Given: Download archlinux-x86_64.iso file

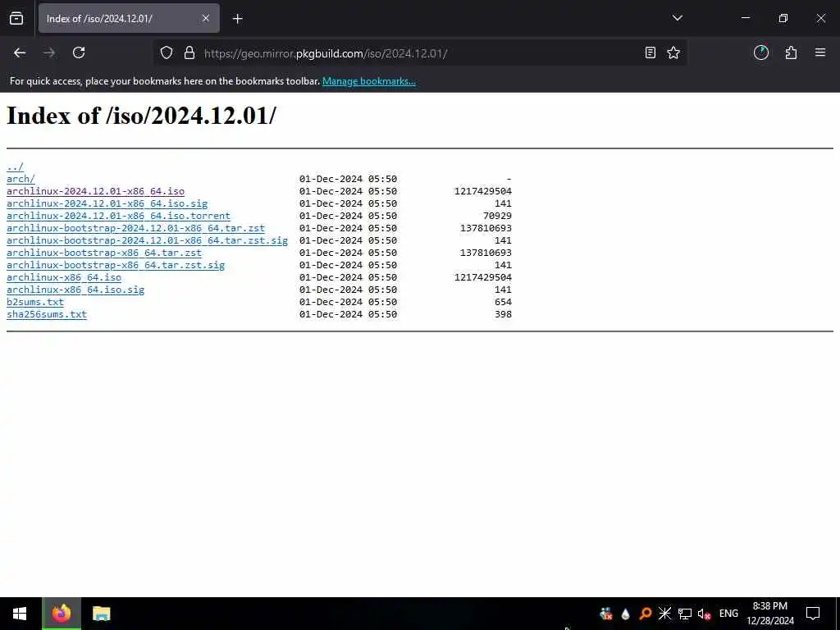Looking at the screenshot, I should pyautogui.click(x=64, y=277).
